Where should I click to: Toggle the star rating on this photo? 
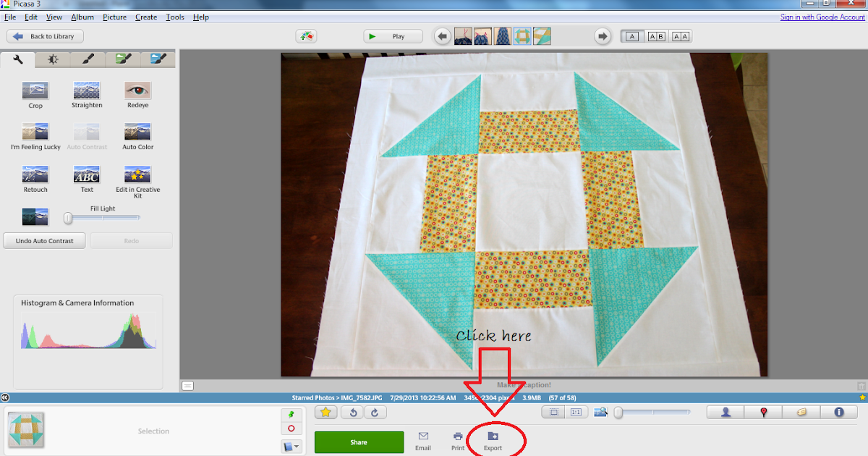pos(325,411)
